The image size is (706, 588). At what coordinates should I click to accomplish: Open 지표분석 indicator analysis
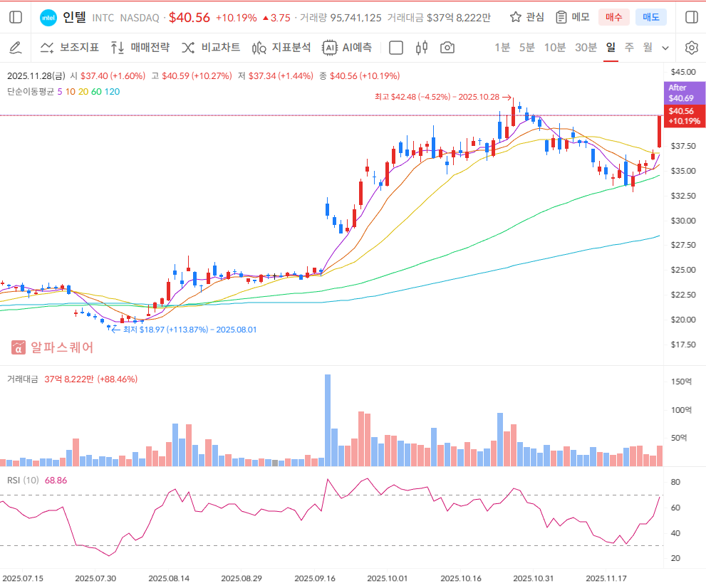tap(281, 48)
